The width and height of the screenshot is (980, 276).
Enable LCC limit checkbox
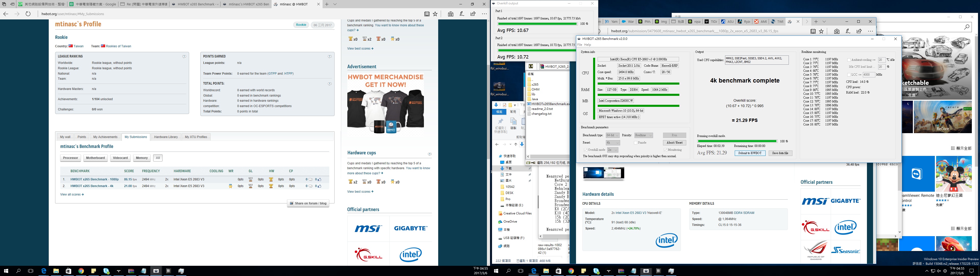coord(849,75)
